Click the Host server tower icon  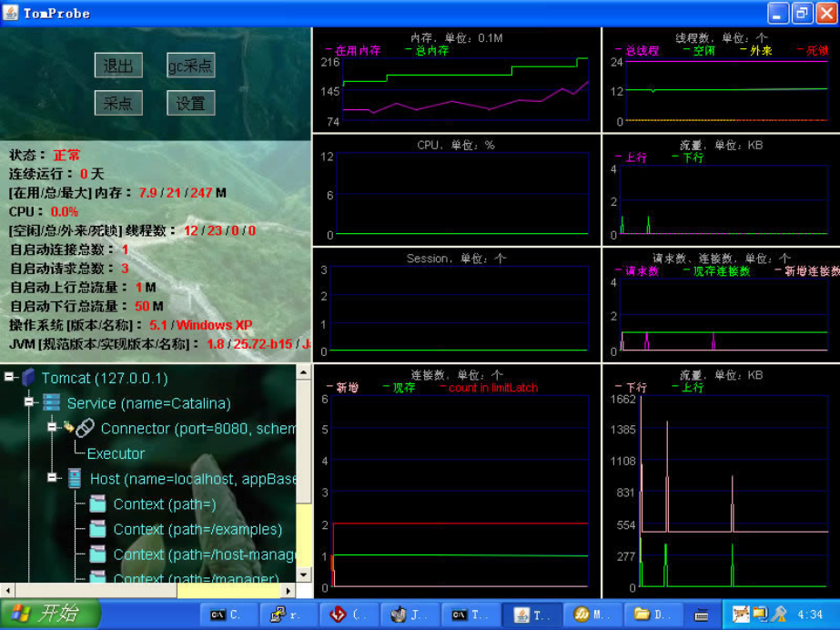75,478
